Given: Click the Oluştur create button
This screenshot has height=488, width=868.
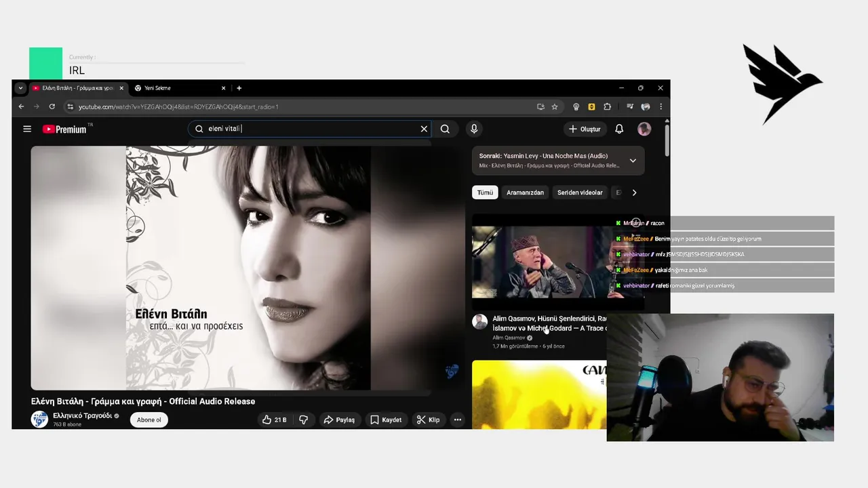Looking at the screenshot, I should tap(585, 129).
